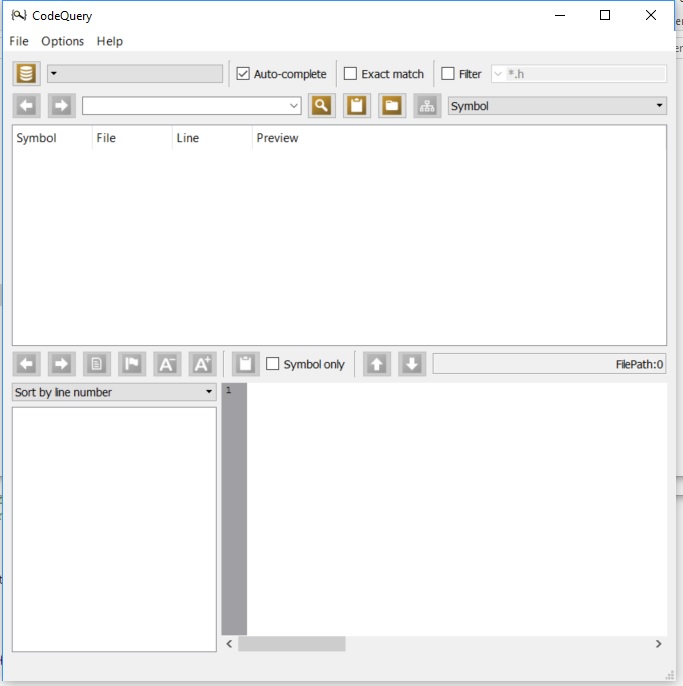The width and height of the screenshot is (683, 686).
Task: Expand the Sort by line number dropdown
Action: [x=114, y=392]
